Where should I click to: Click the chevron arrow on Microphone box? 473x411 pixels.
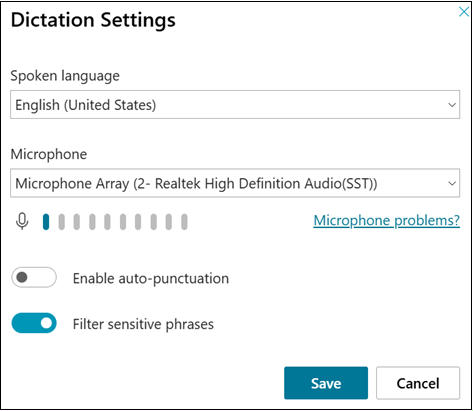pos(452,183)
